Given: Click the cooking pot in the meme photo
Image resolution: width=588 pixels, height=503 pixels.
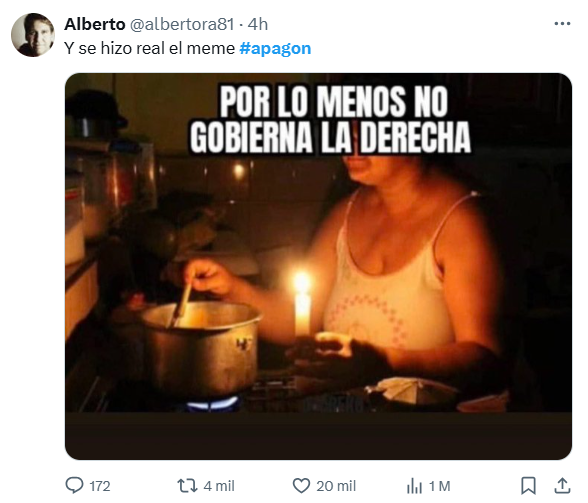Looking at the screenshot, I should [x=201, y=347].
